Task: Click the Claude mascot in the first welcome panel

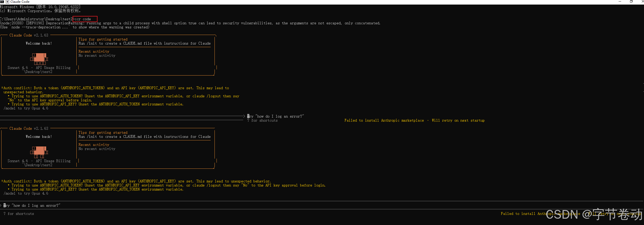Action: [39, 59]
